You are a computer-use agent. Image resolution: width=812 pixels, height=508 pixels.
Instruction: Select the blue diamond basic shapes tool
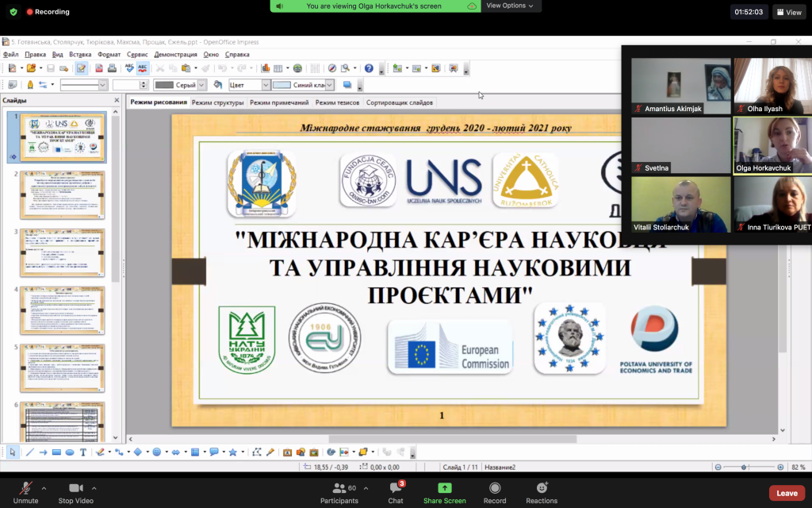pyautogui.click(x=138, y=452)
